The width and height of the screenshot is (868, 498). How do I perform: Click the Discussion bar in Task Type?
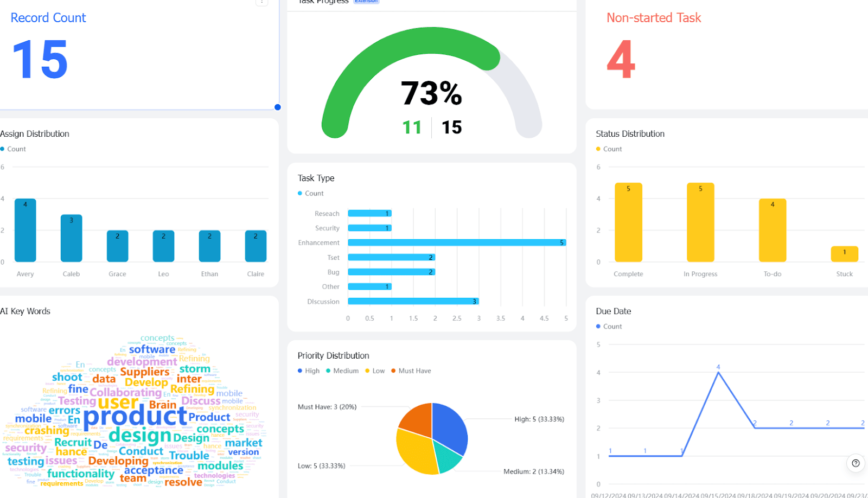pos(413,301)
